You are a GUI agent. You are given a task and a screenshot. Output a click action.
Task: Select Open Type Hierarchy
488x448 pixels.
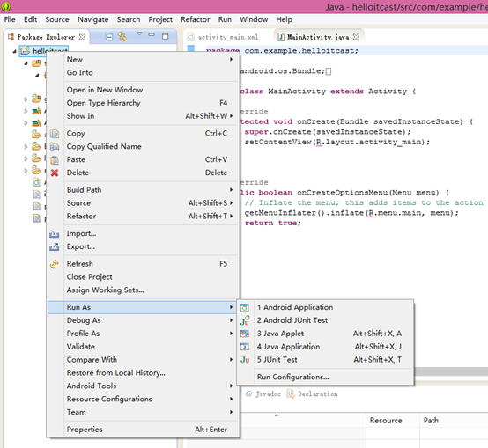click(144, 103)
